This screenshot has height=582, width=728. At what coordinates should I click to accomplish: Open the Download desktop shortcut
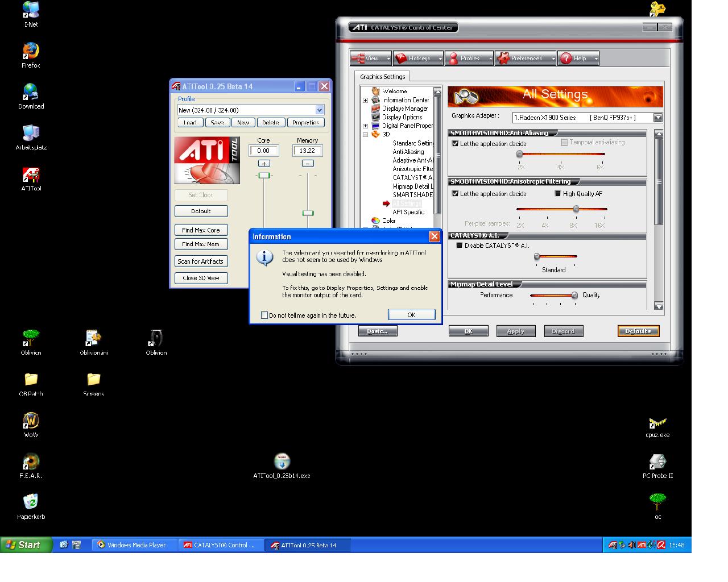[31, 96]
